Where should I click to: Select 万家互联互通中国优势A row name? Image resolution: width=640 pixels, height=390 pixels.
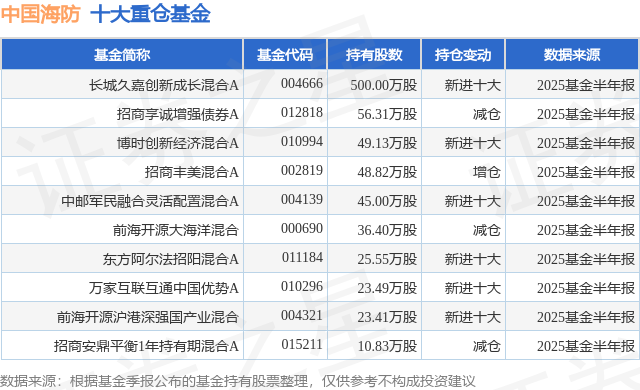click(164, 288)
